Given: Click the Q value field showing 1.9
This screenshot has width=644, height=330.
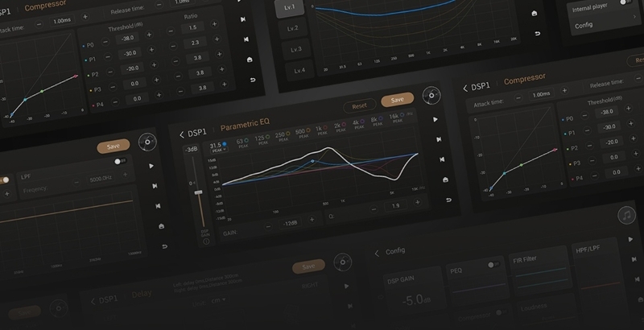Looking at the screenshot, I should 395,205.
